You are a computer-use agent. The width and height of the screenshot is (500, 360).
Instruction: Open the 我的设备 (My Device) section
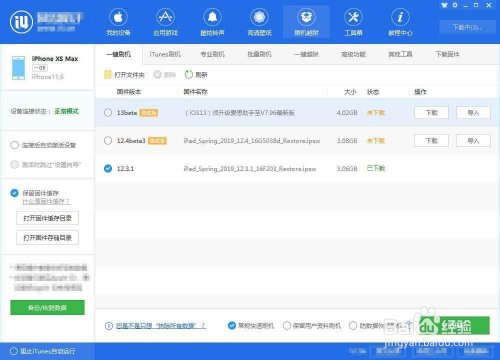pos(118,22)
